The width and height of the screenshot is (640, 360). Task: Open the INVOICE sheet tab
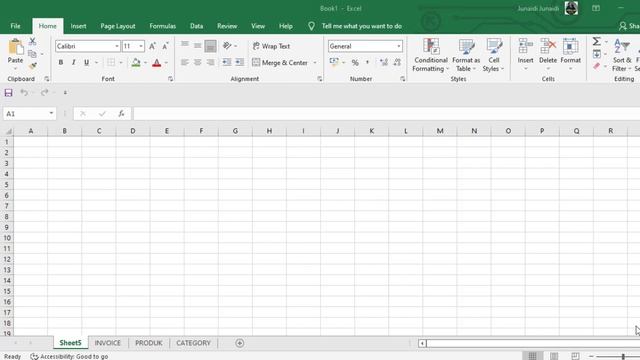click(108, 343)
